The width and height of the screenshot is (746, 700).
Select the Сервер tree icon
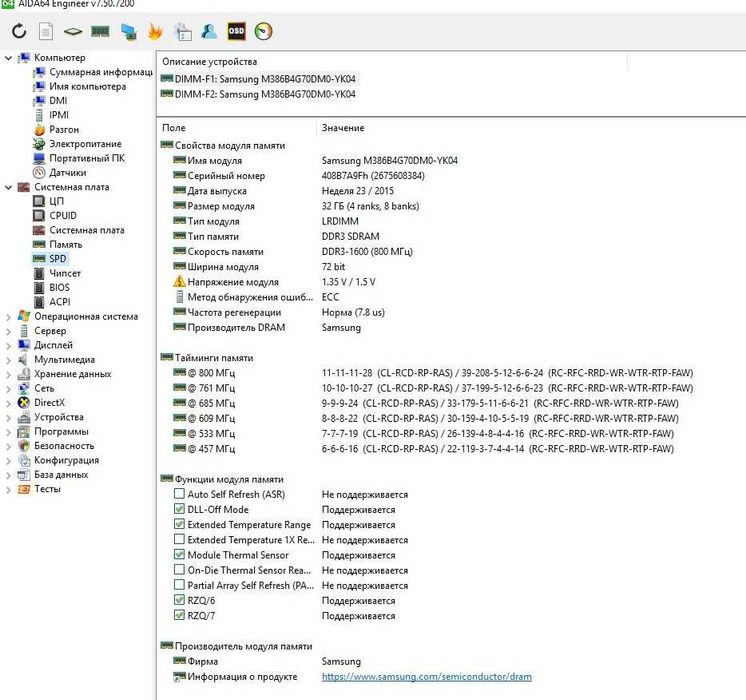pos(23,331)
